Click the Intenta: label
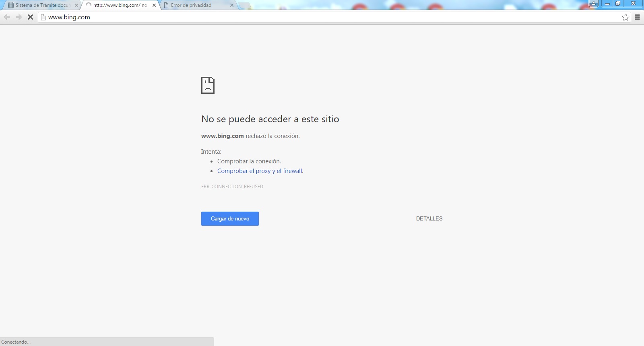Screen dimensions: 644x346 point(211,152)
